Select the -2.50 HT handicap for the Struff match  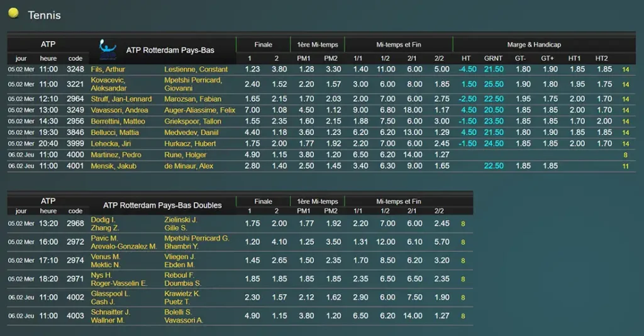click(466, 99)
